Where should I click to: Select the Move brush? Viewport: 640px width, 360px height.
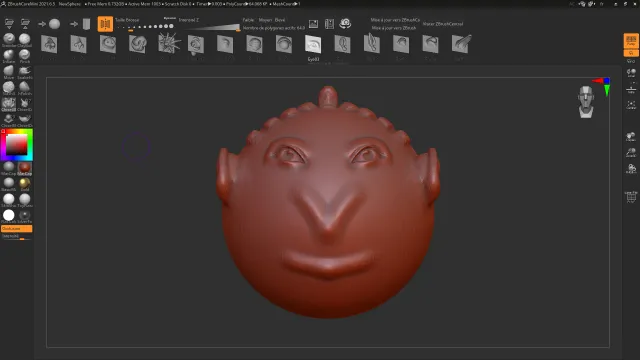[9, 72]
